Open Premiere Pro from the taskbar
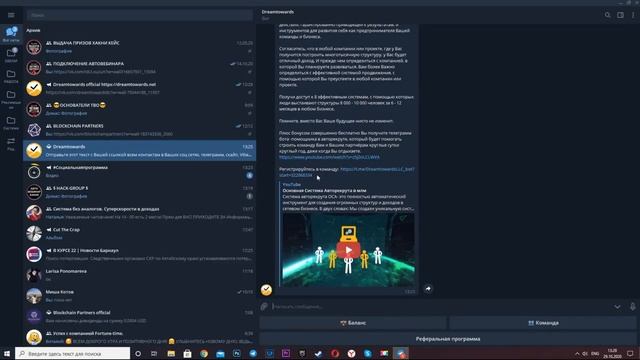This screenshot has width=640, height=360. 286,353
